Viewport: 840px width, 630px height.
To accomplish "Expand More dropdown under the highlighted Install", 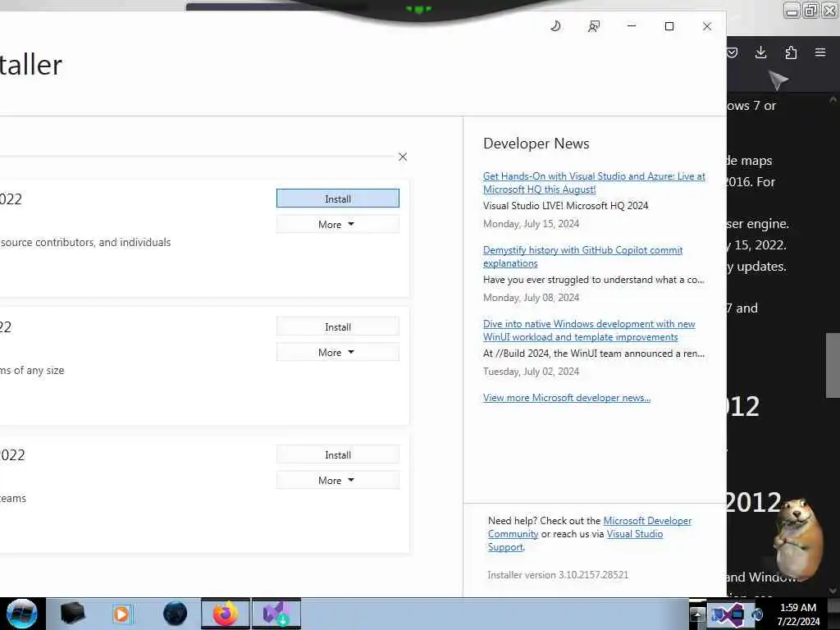I will tap(337, 224).
